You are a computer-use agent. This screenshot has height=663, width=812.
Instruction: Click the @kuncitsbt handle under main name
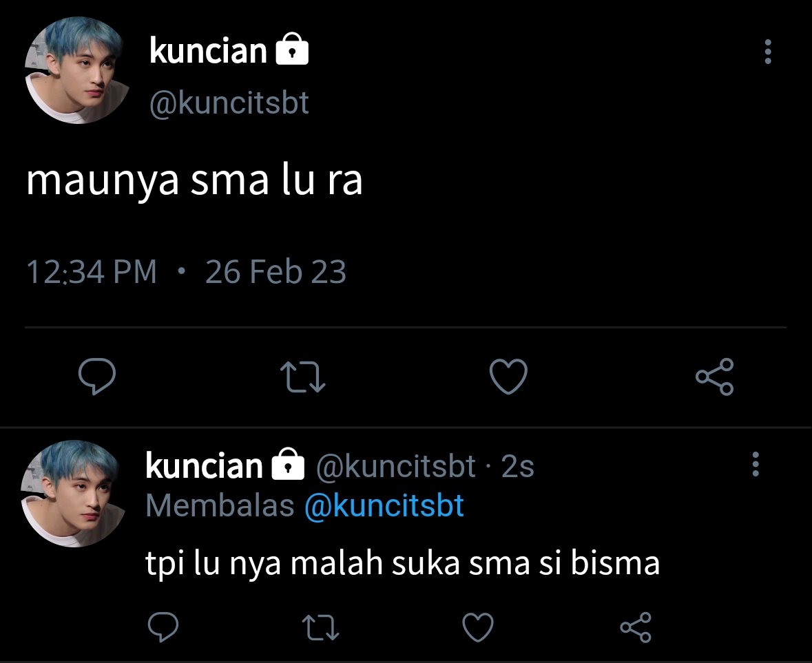229,103
